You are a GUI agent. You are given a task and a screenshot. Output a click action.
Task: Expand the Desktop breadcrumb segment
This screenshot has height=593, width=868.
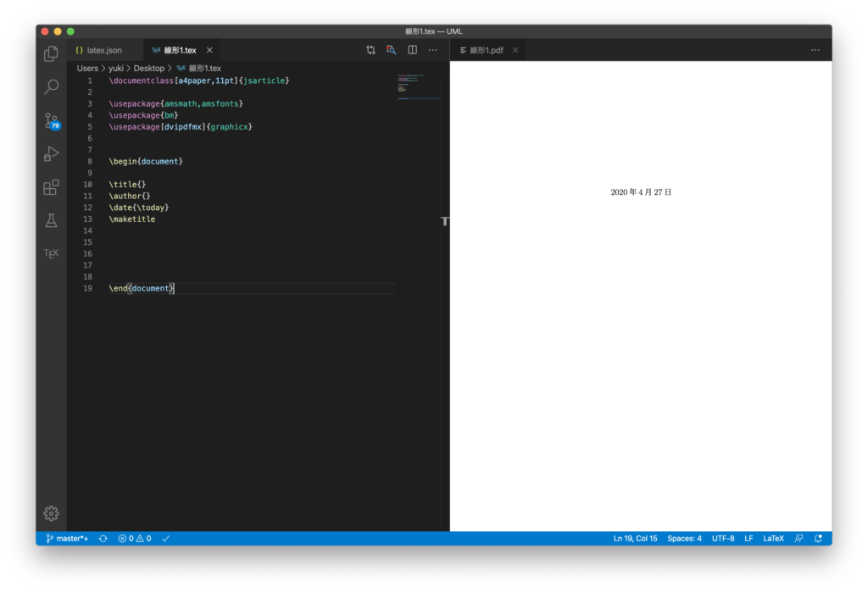[x=148, y=69]
